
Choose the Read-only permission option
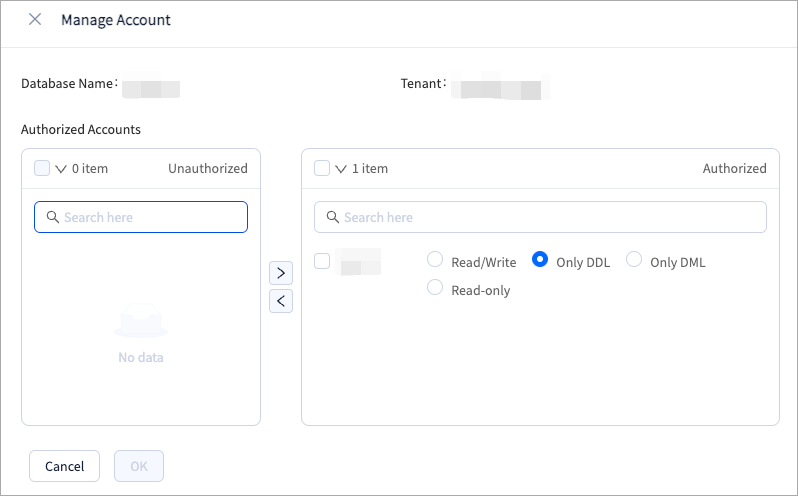click(x=435, y=288)
